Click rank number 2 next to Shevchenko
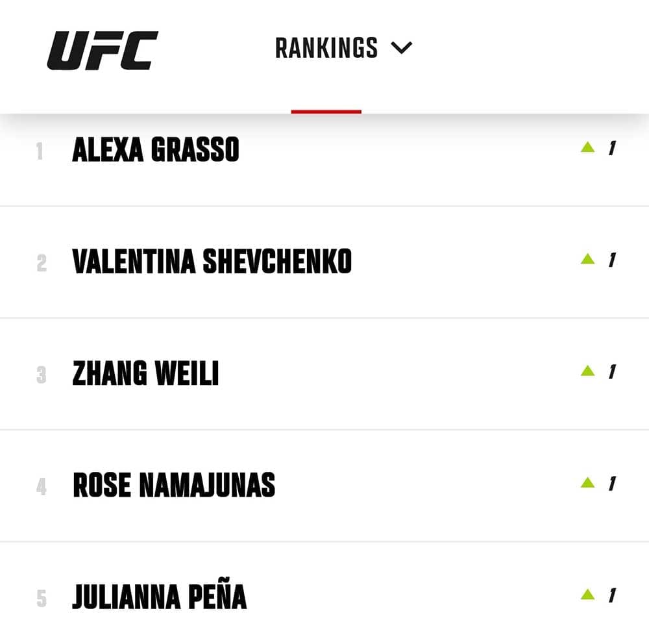Viewport: 649px width, 644px height. coord(42,263)
